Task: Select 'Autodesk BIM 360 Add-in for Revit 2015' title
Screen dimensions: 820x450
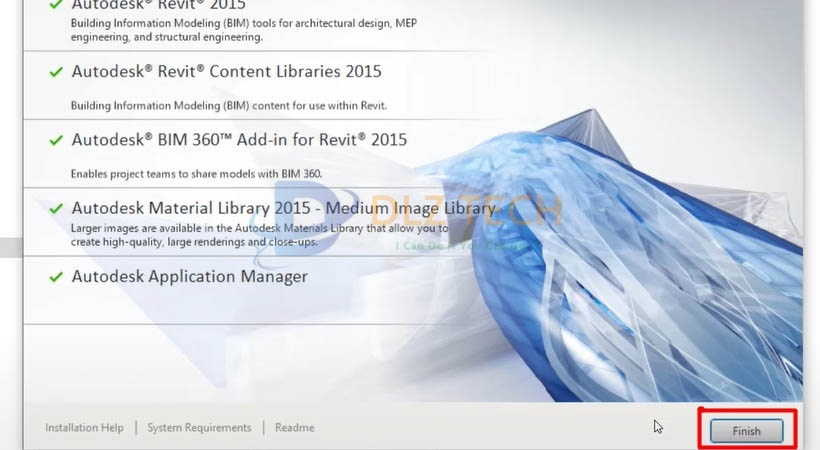Action: click(239, 140)
